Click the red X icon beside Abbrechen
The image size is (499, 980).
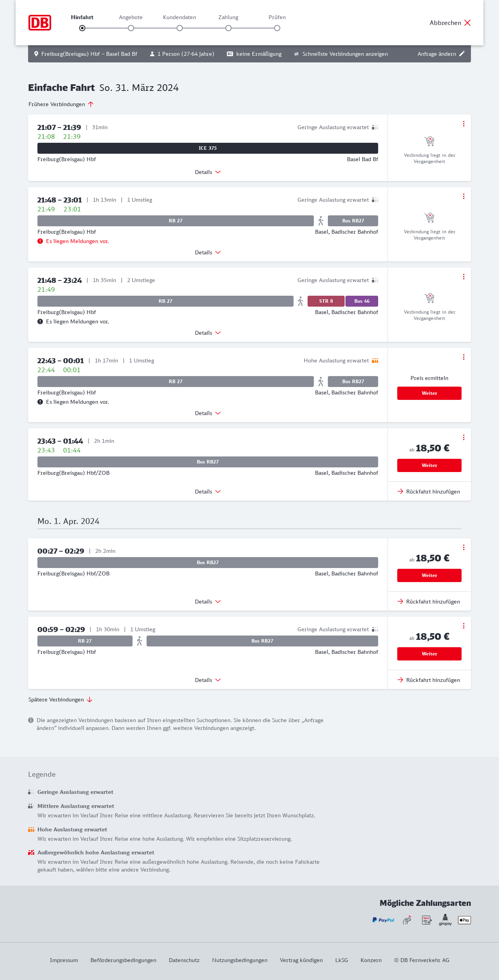click(x=467, y=23)
